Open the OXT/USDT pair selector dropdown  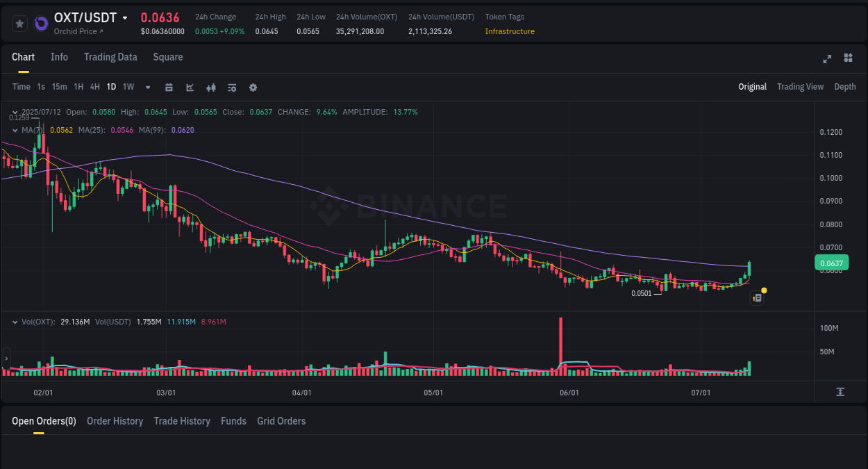click(x=124, y=17)
